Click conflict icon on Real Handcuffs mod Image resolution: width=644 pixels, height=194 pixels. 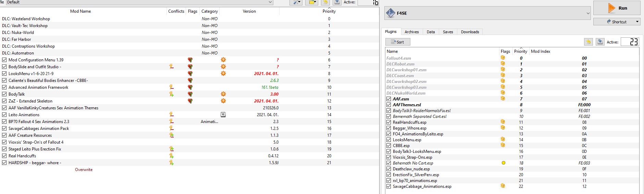171,156
